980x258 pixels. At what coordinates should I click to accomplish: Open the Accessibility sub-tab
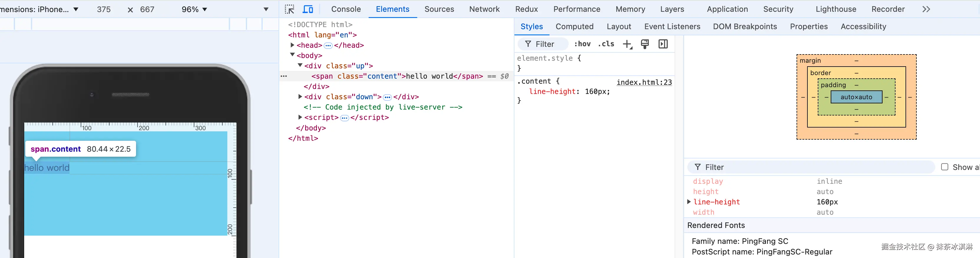coord(863,27)
